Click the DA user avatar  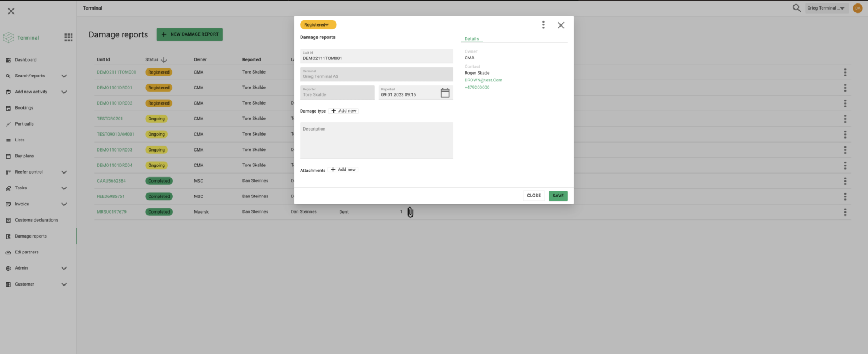point(858,8)
